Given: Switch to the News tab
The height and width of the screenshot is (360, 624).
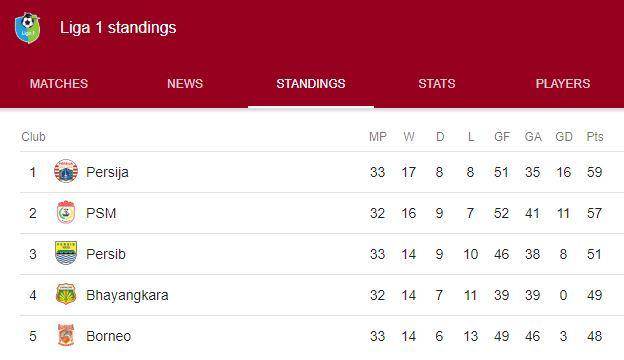Looking at the screenshot, I should [185, 84].
